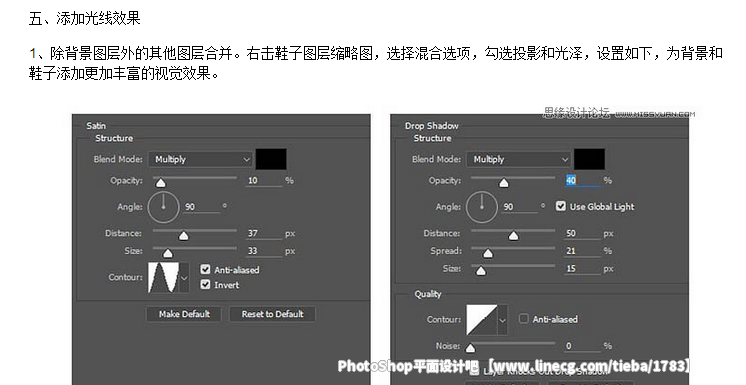Click the Drop Shadow Angle dial

click(482, 207)
